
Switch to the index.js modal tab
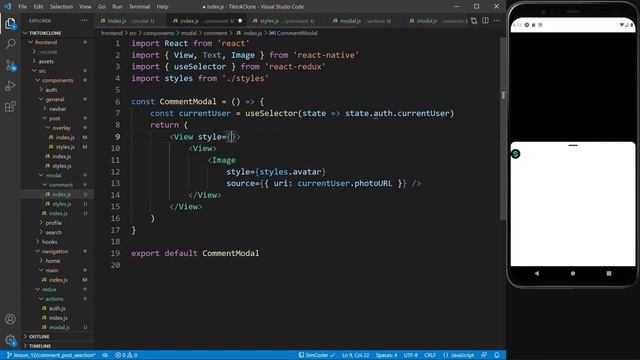pyautogui.click(x=131, y=20)
